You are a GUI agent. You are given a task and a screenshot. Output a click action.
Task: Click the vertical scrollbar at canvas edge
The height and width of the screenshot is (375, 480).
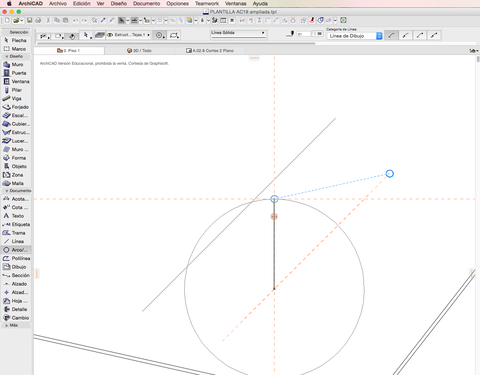478,59
